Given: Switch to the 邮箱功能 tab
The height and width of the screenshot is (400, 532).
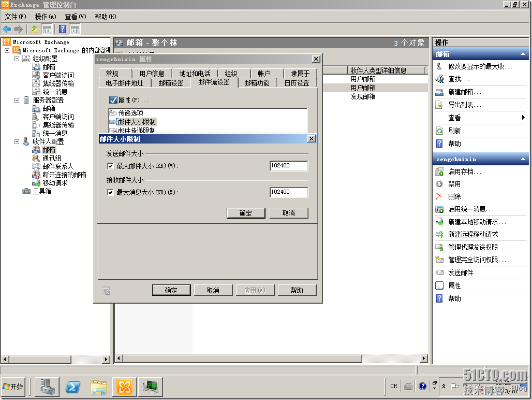Looking at the screenshot, I should pyautogui.click(x=257, y=83).
